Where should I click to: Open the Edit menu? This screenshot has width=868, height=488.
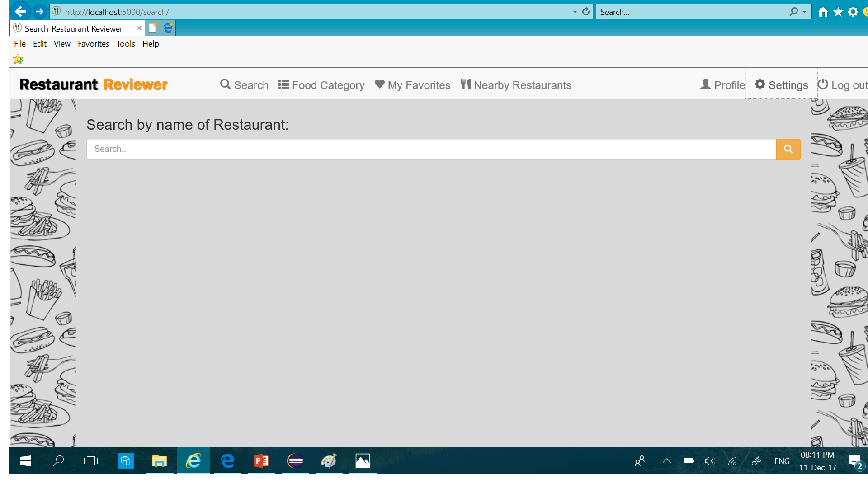pos(40,44)
